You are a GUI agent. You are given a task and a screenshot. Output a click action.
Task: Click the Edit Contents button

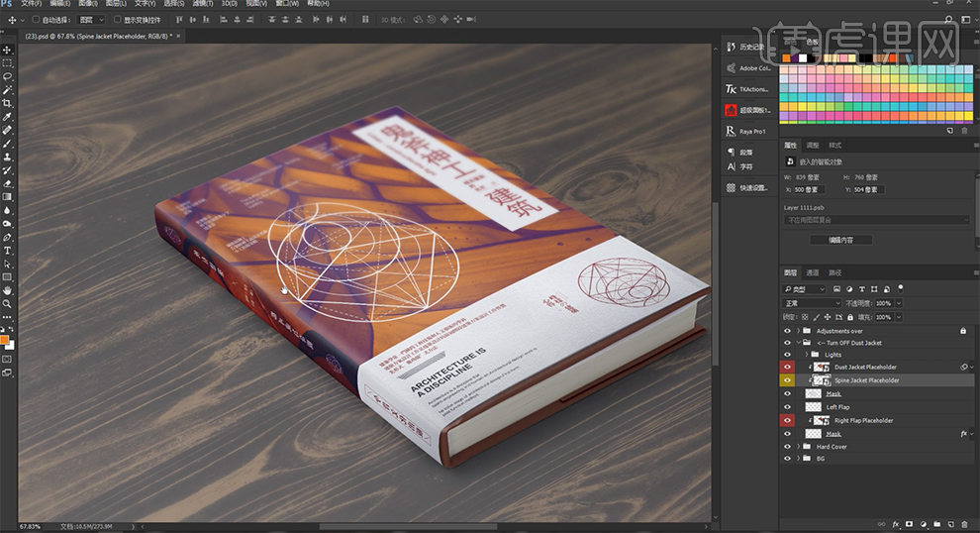[841, 240]
